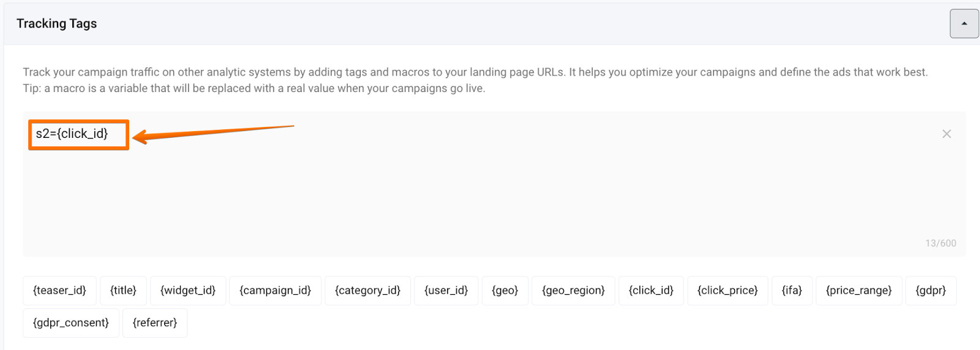Screen dimensions: 980x350
Task: Clear the tracking tags text field
Action: tap(946, 134)
